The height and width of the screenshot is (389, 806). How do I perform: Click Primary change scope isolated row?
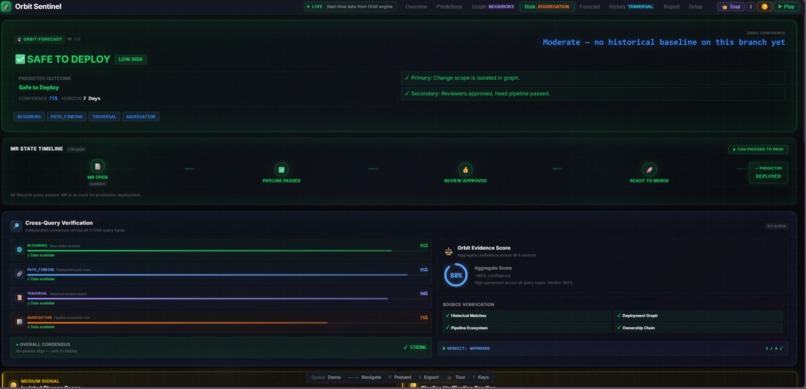[593, 78]
